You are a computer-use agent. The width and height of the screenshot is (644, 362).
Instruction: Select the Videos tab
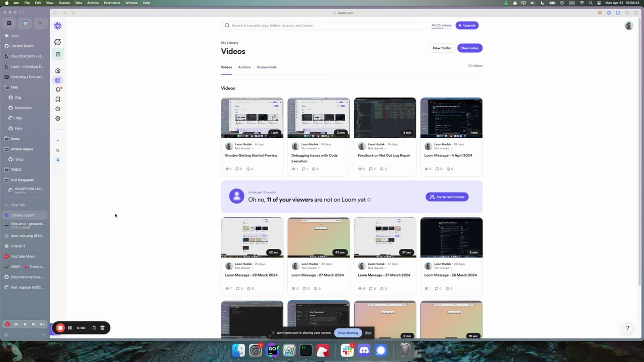pos(226,67)
